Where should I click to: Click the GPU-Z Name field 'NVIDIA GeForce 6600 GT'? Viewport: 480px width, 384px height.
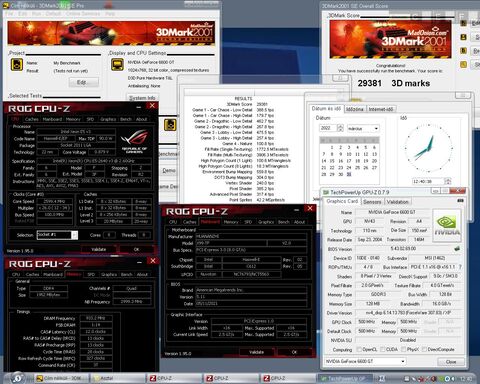click(x=392, y=212)
